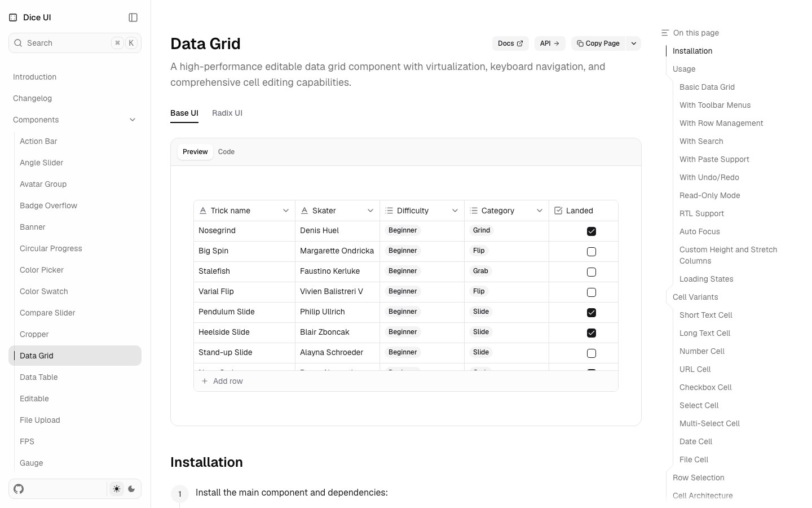This screenshot has width=812, height=508.
Task: Switch to dark theme moon icon
Action: click(131, 489)
